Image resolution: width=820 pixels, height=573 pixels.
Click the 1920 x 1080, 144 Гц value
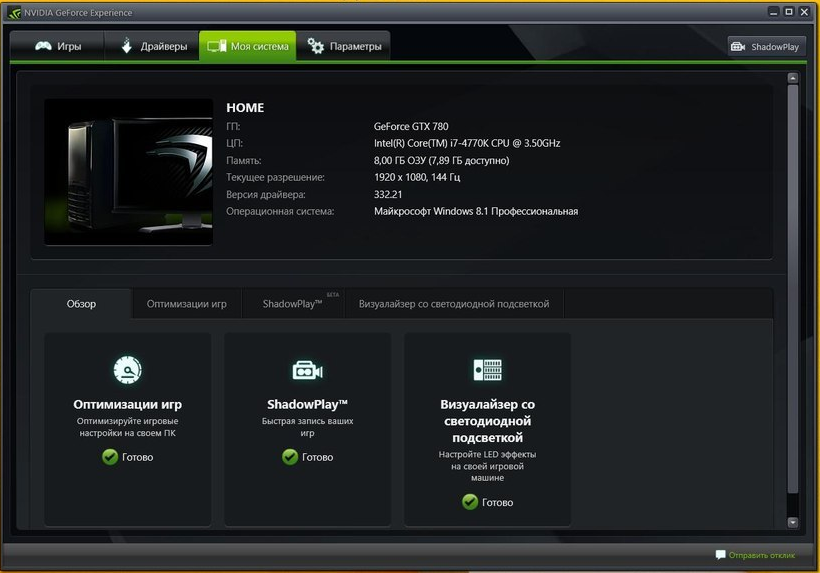417,177
